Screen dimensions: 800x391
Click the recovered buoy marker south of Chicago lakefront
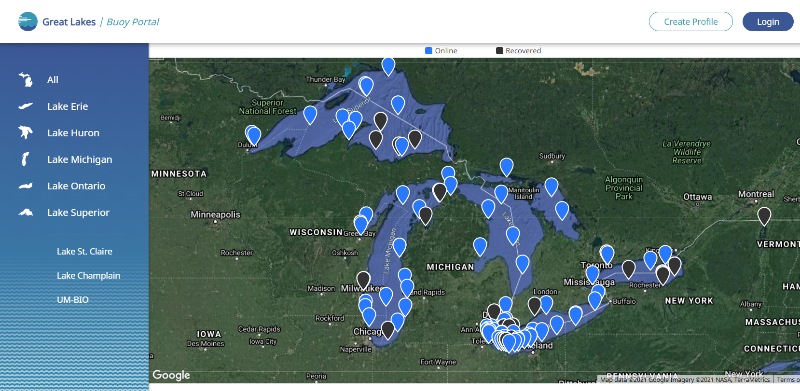pyautogui.click(x=388, y=330)
